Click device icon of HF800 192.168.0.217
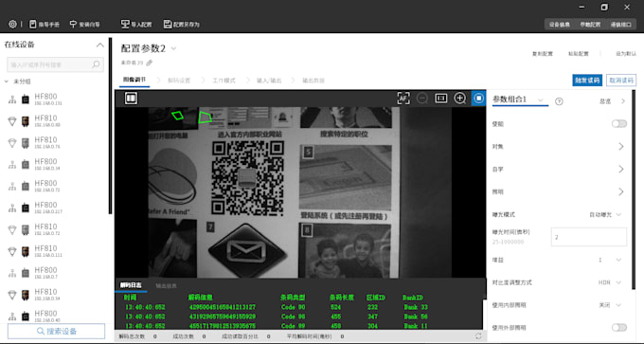This screenshot has width=644, height=344. click(26, 208)
